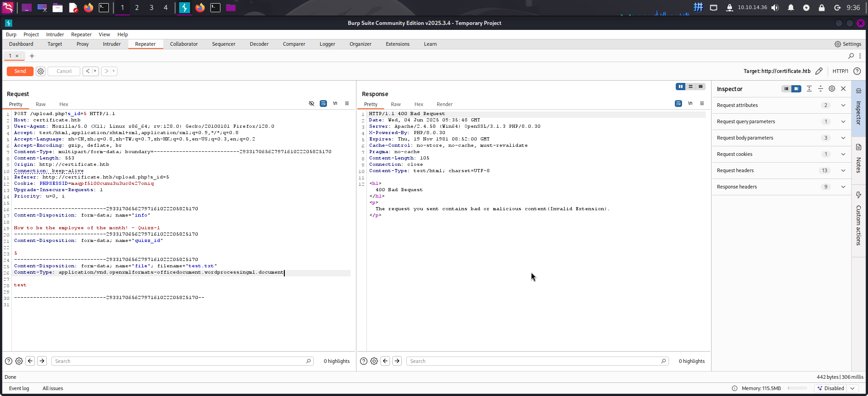Click the edit target pencil icon
The image size is (868, 396).
(819, 71)
